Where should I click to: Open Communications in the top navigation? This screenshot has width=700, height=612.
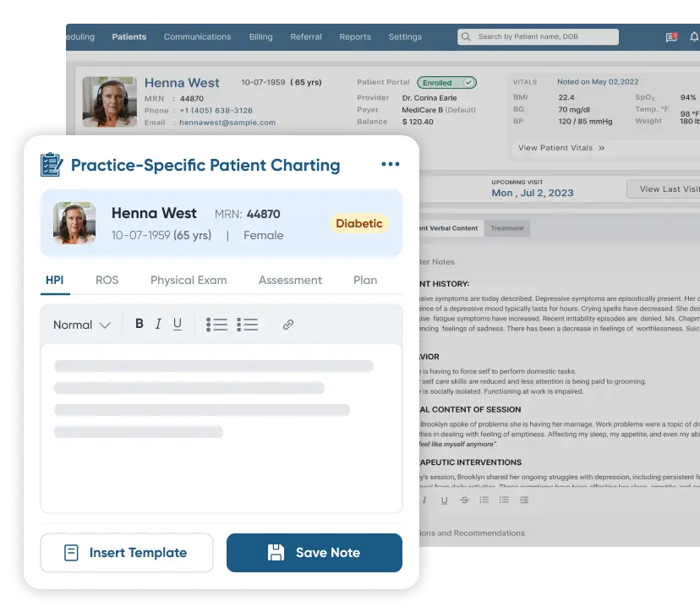click(197, 36)
